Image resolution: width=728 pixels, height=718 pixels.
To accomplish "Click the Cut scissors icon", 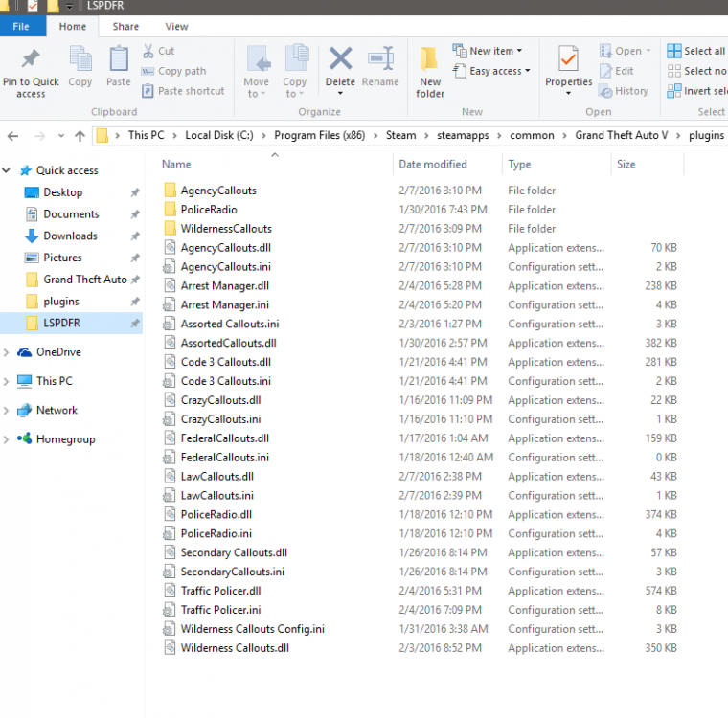I will (x=148, y=51).
